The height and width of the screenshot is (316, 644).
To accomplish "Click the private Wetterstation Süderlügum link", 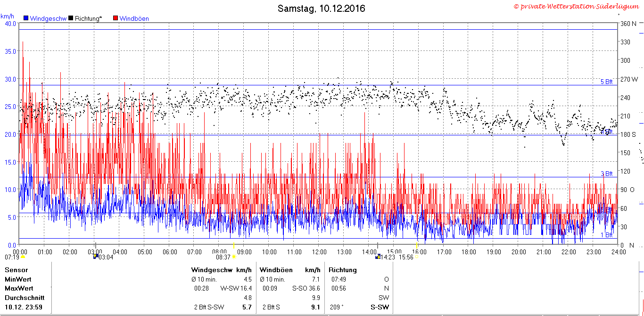I will point(577,6).
